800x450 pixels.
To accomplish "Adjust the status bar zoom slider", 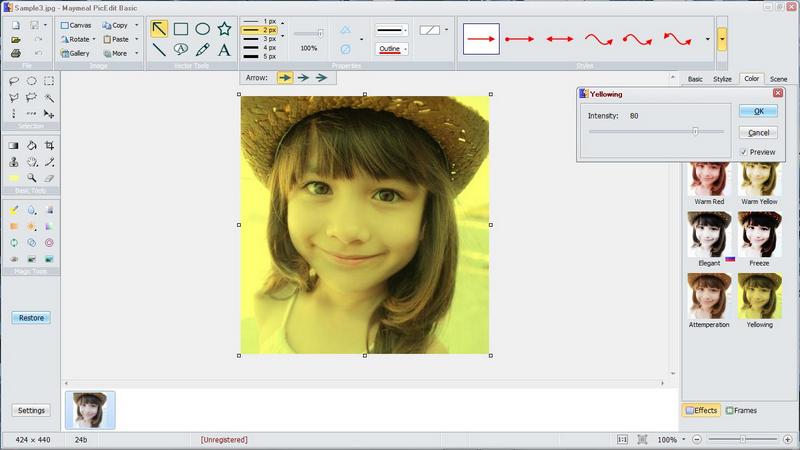I will [x=742, y=439].
